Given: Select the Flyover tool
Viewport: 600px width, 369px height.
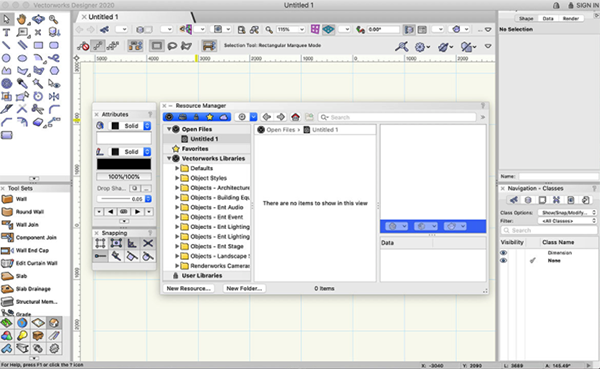Looking at the screenshot, I should tap(38, 19).
